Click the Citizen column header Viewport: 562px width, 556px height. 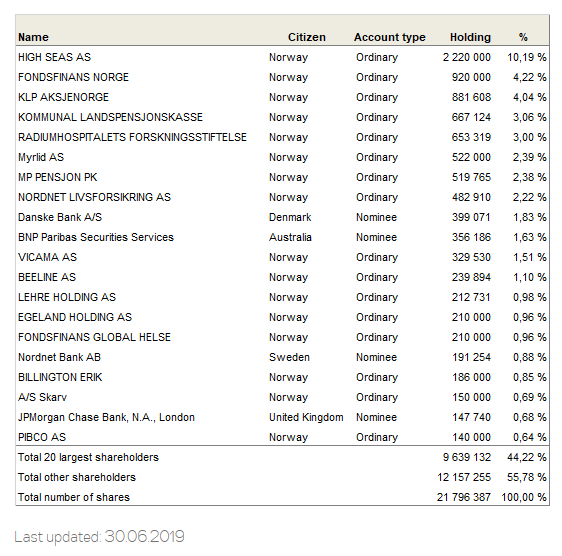point(307,37)
